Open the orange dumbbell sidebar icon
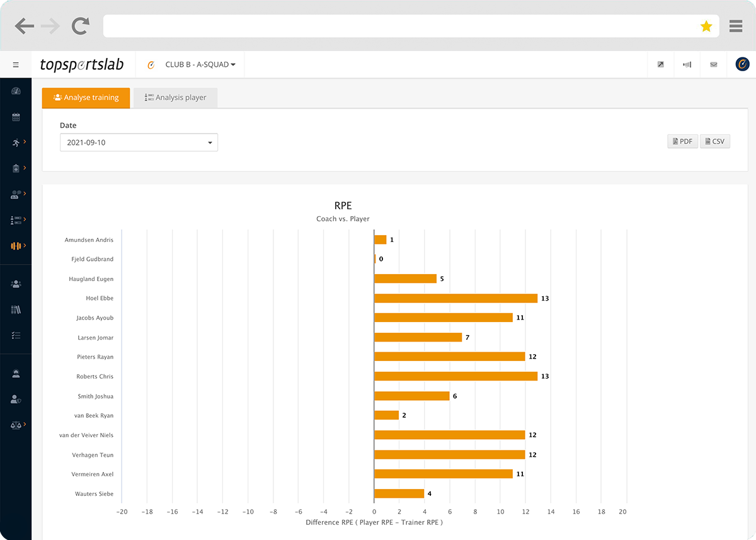The image size is (756, 540). 16,246
